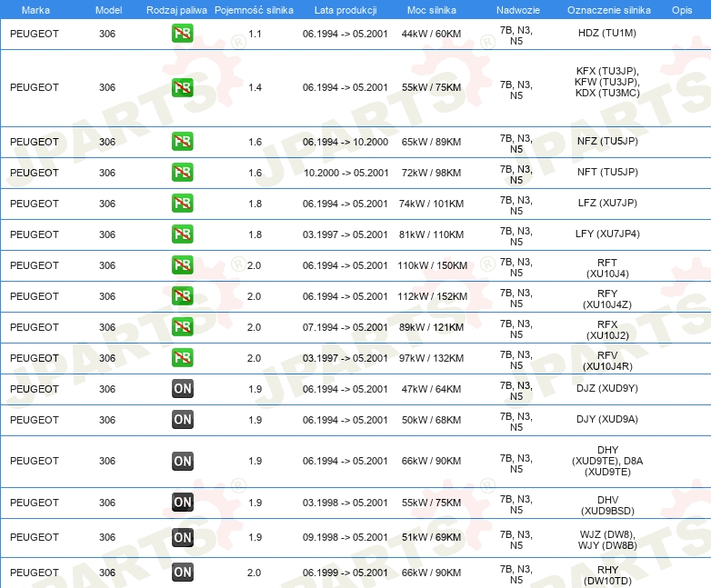Select the Rodzaj paliwa column header
Screen dimensions: 711x588
(x=176, y=10)
